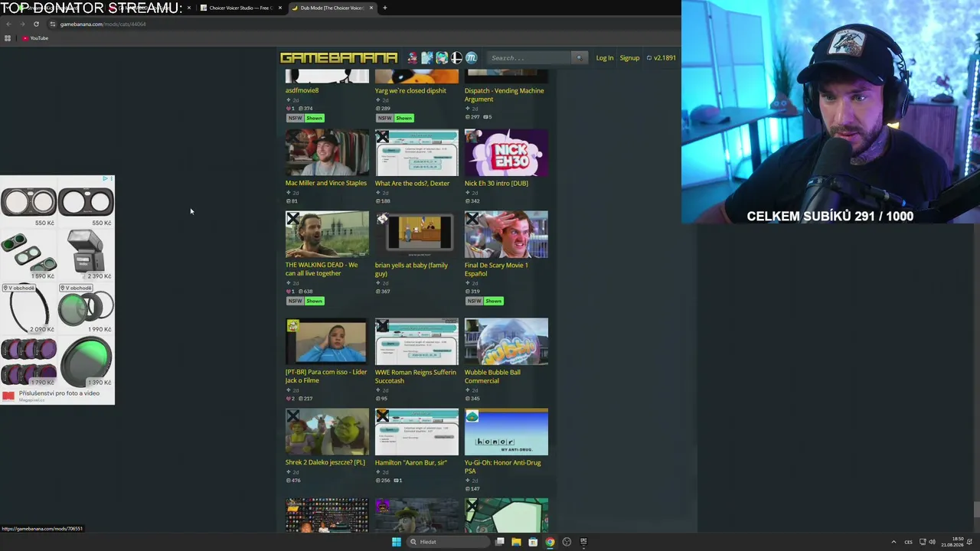Open Final De Scary Movie 1 thumbnail
Viewport: 980px width, 551px height.
[x=506, y=235]
